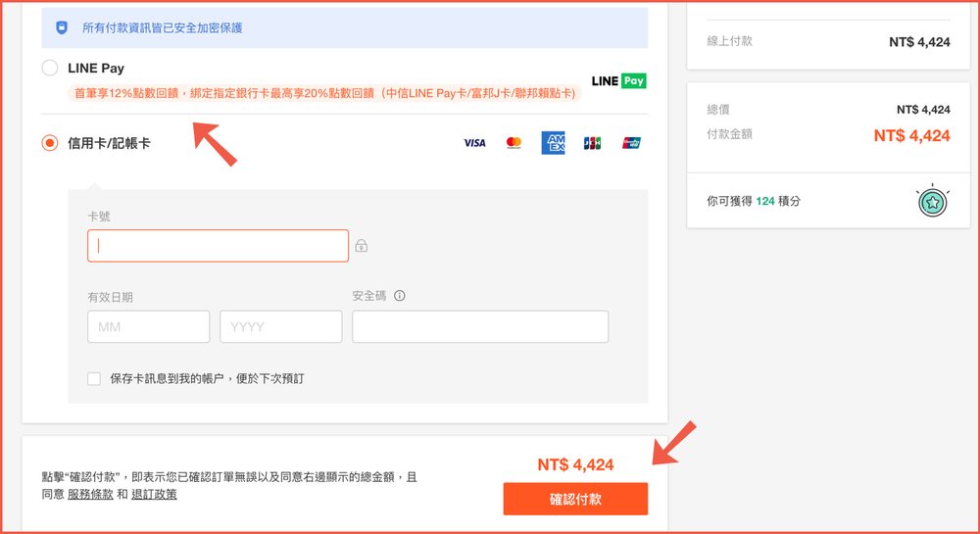This screenshot has width=980, height=534.
Task: Click the 安全碼 info icon
Action: pyautogui.click(x=400, y=296)
